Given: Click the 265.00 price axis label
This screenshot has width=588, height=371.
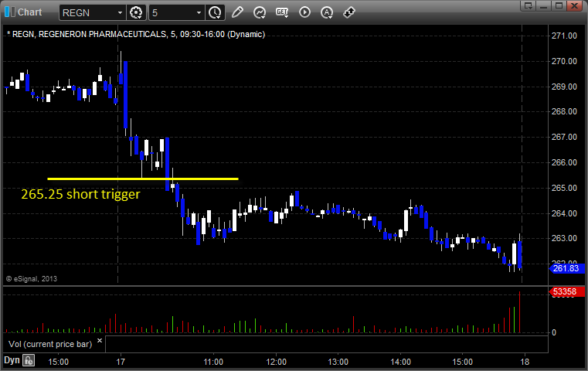Looking at the screenshot, I should (564, 188).
